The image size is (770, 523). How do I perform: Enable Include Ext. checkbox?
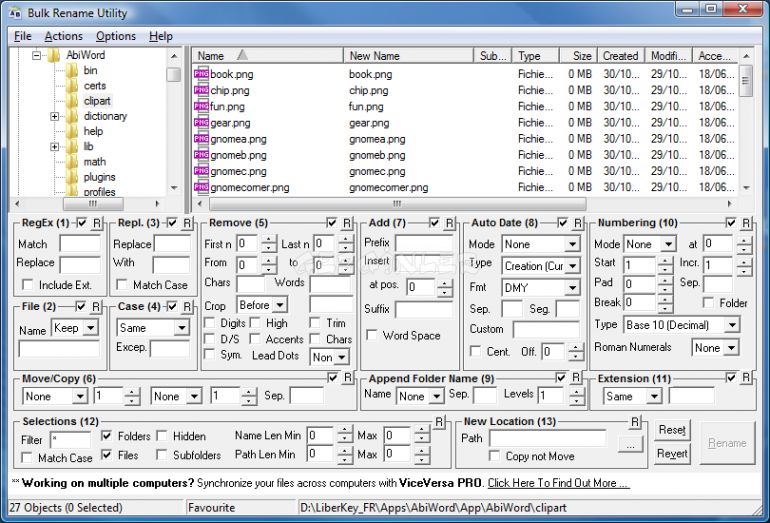(x=28, y=284)
